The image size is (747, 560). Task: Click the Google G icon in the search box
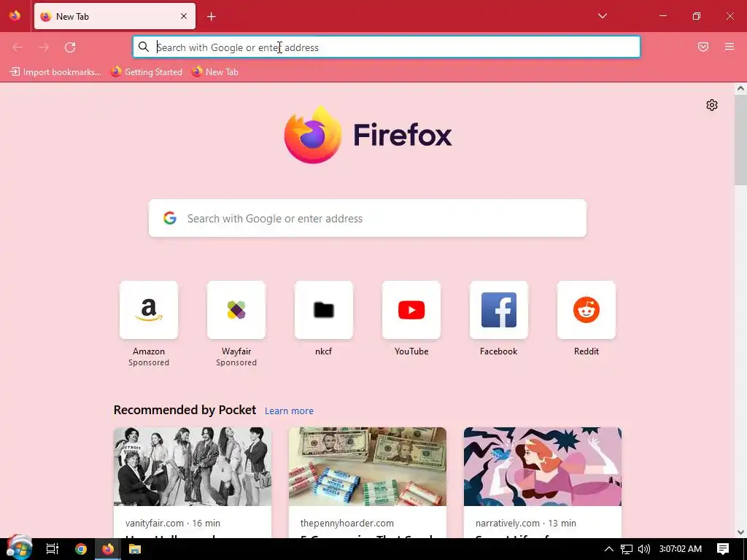[169, 218]
